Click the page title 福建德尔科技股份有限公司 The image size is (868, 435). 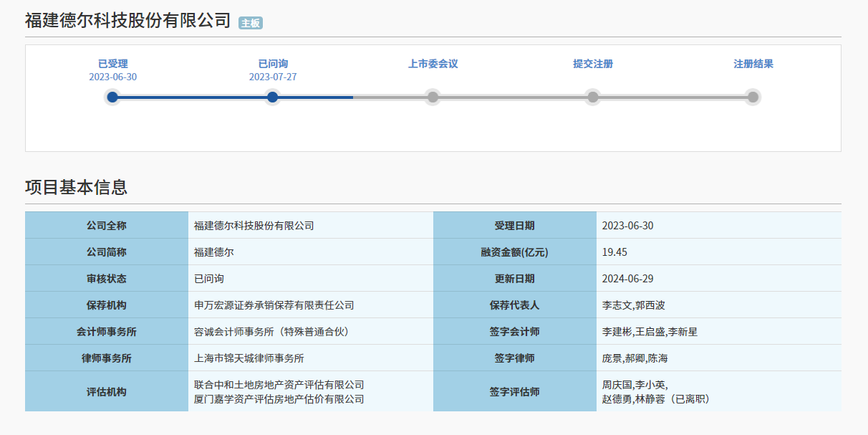point(128,20)
